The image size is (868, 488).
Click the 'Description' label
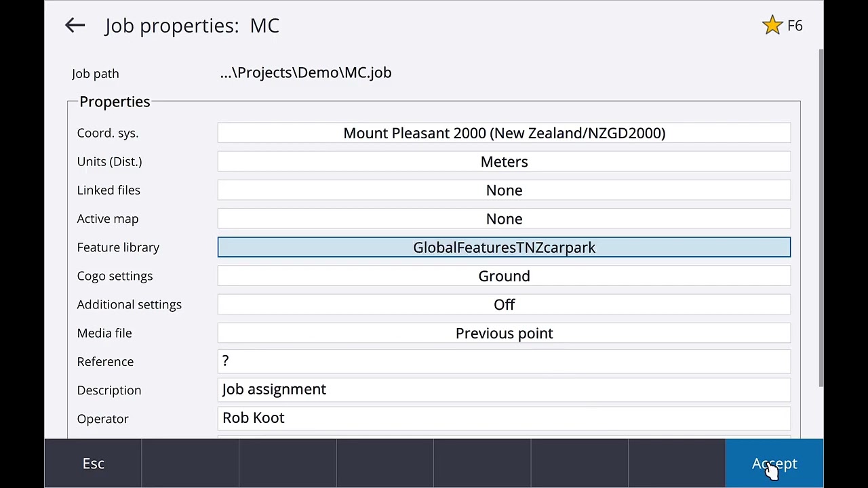[108, 390]
